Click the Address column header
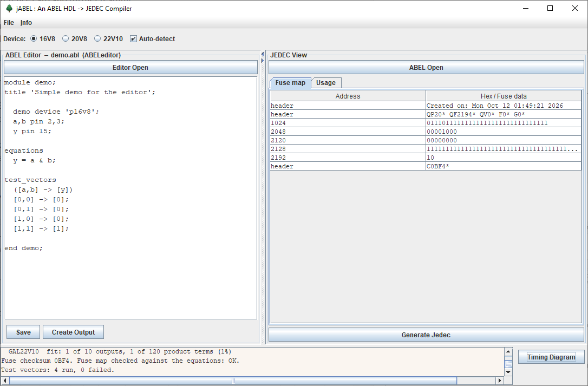 pyautogui.click(x=348, y=96)
